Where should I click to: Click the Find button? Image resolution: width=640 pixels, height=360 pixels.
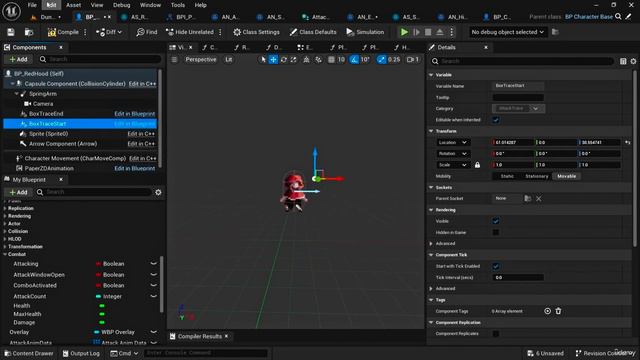coord(147,32)
